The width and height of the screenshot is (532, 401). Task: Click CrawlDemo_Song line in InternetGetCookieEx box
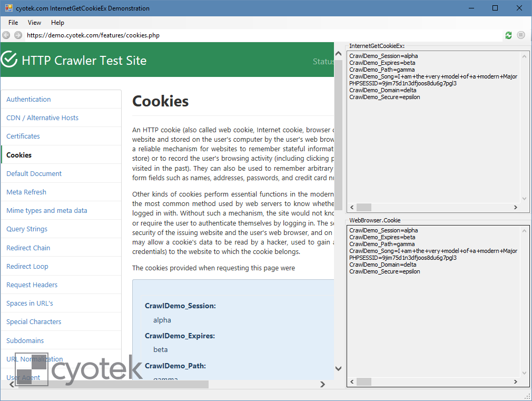(434, 76)
